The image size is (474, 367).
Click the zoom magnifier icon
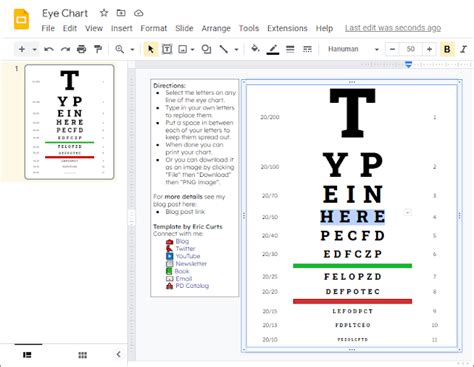pyautogui.click(x=119, y=49)
